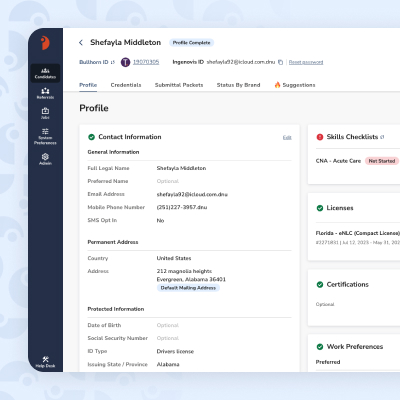
Task: Open Referrals in the sidebar
Action: (x=45, y=93)
